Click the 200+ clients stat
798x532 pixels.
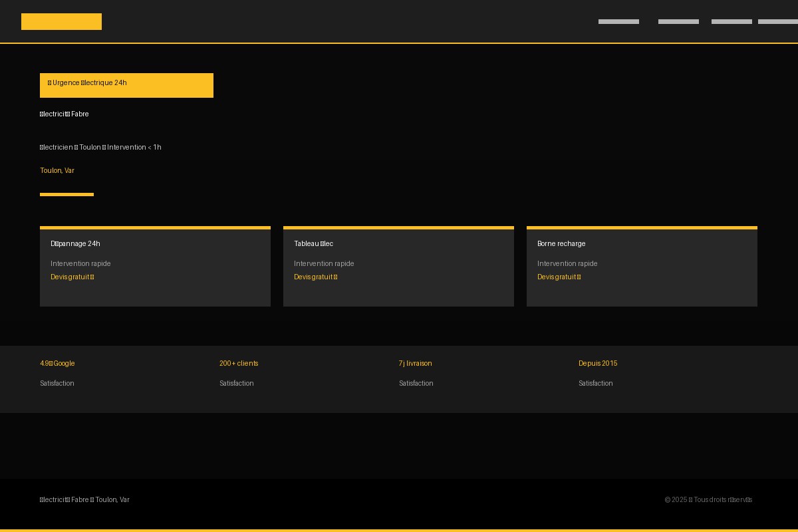point(239,363)
